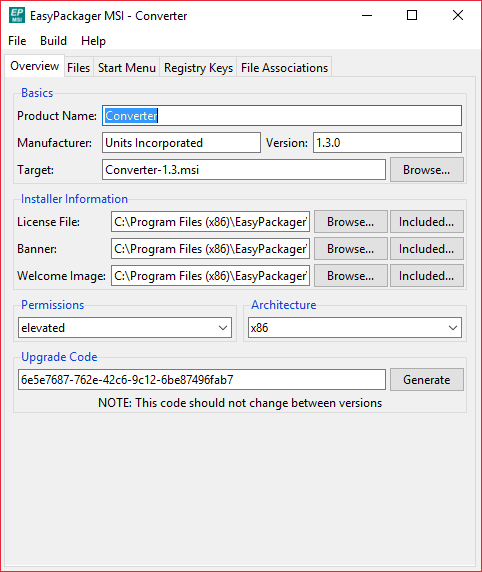The height and width of the screenshot is (572, 482).
Task: Click the Welcome Image path field
Action: tap(210, 276)
